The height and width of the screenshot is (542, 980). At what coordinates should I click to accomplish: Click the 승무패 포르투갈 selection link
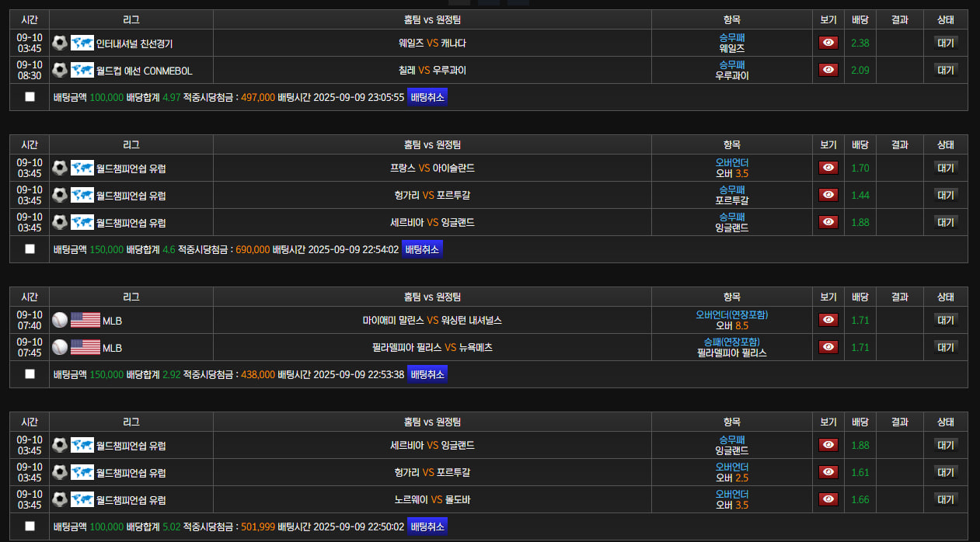(x=731, y=195)
